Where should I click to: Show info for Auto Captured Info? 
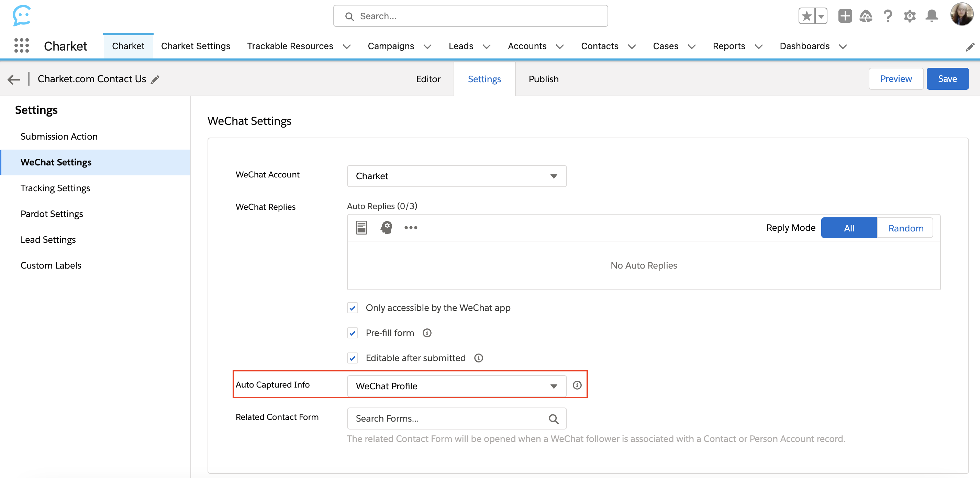(x=577, y=385)
